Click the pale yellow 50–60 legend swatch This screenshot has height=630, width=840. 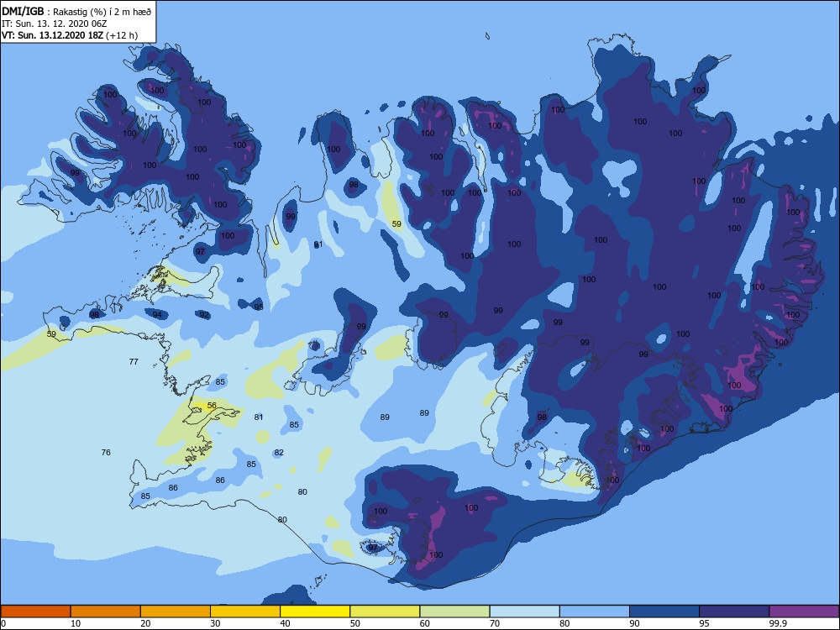[385, 612]
